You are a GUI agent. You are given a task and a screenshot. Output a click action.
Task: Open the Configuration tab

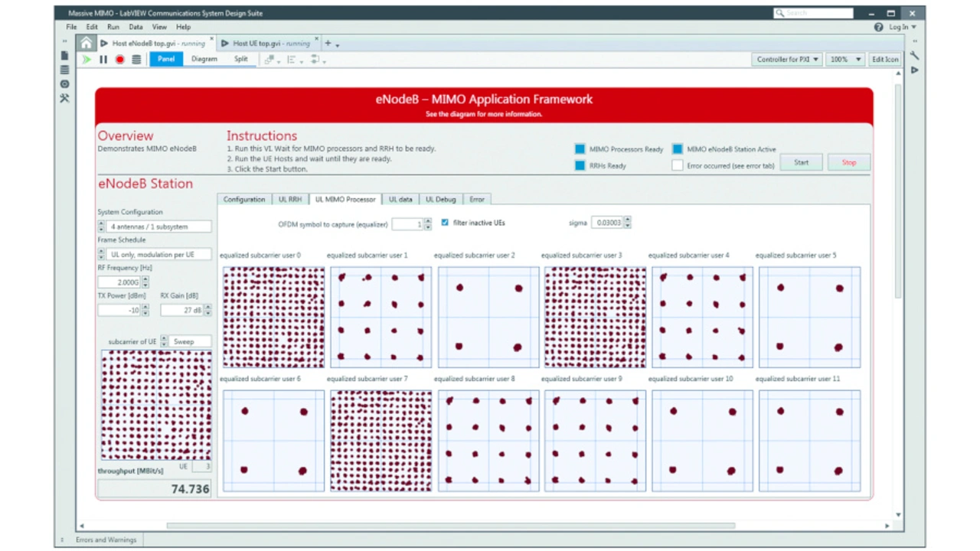click(244, 199)
